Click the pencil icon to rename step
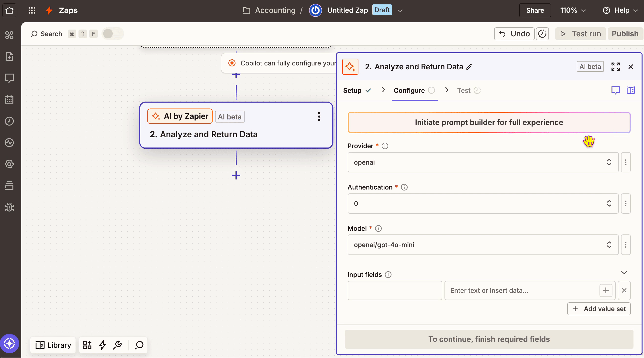The image size is (644, 358). point(469,67)
